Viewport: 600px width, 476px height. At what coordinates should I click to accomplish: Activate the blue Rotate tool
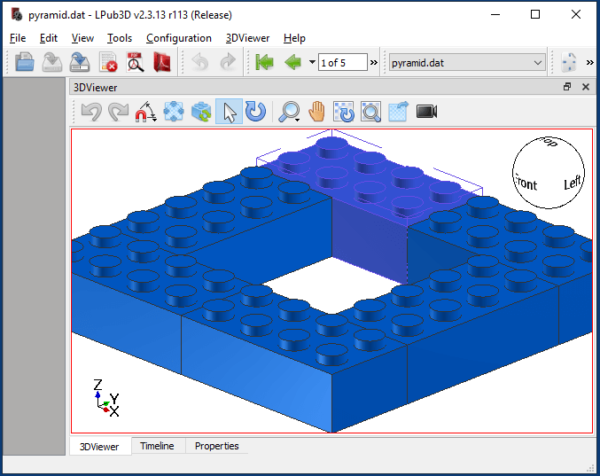[256, 112]
